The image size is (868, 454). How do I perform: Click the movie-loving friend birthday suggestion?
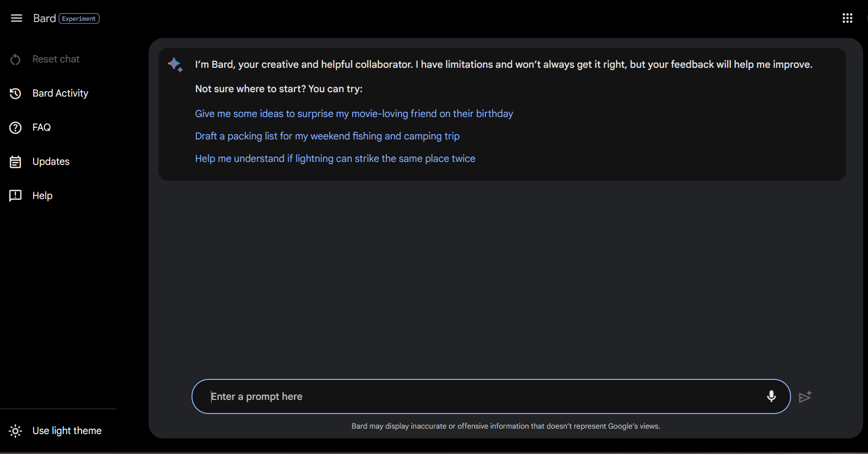click(x=354, y=113)
